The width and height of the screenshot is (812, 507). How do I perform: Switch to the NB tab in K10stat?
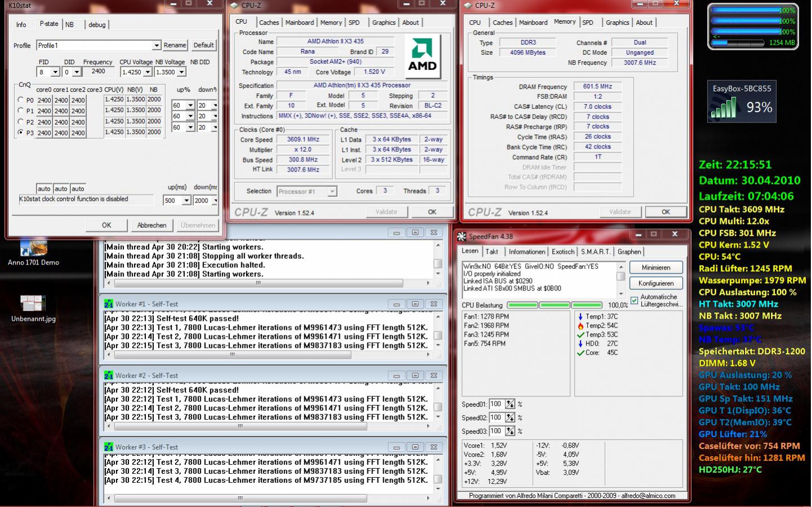point(69,25)
